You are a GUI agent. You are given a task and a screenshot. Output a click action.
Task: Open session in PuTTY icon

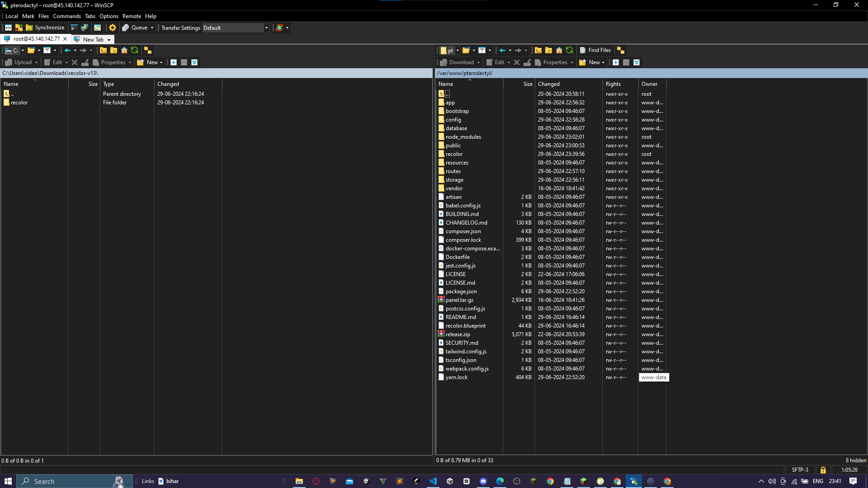85,28
